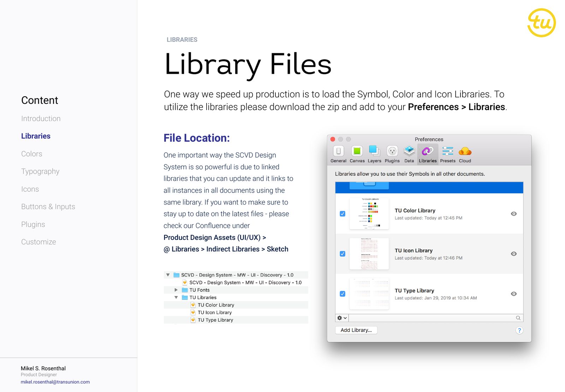Go to Plugins in the Content sidebar
Screen dimensions: 565x392
point(33,224)
